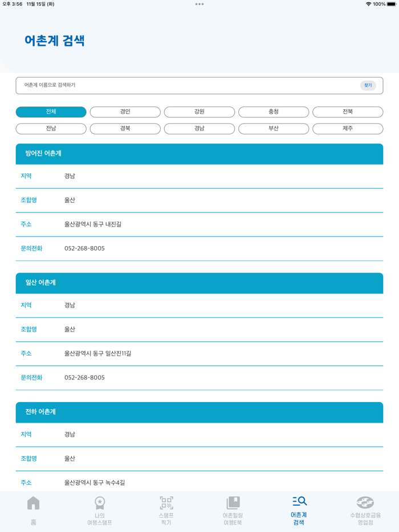Open the 방어진 어촌계 card header
This screenshot has height=532, width=399.
tap(199, 154)
